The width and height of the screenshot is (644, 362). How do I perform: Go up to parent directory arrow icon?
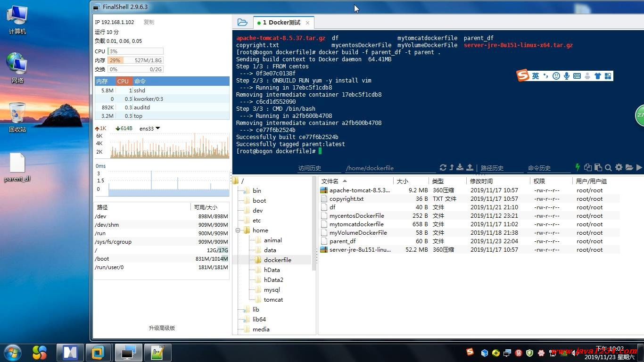(452, 167)
